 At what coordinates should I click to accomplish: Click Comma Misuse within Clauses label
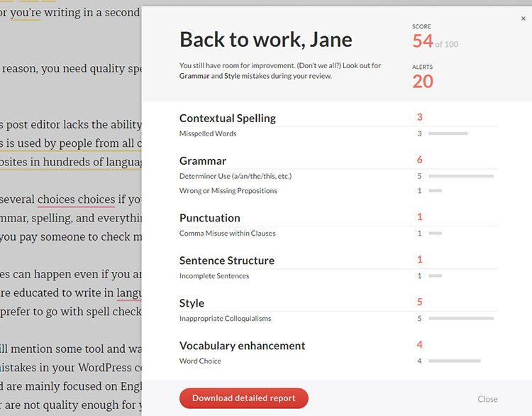pos(227,233)
